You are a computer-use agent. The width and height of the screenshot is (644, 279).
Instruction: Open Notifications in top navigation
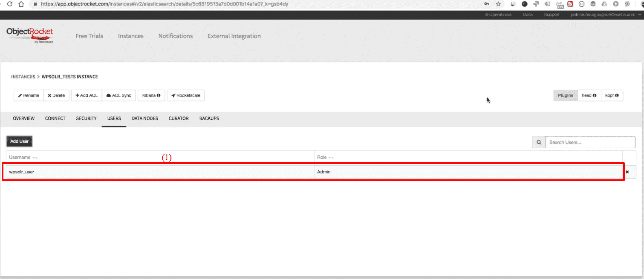pos(176,36)
